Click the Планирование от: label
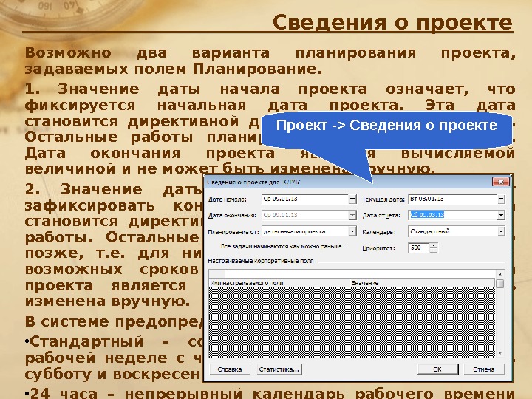 tap(233, 232)
